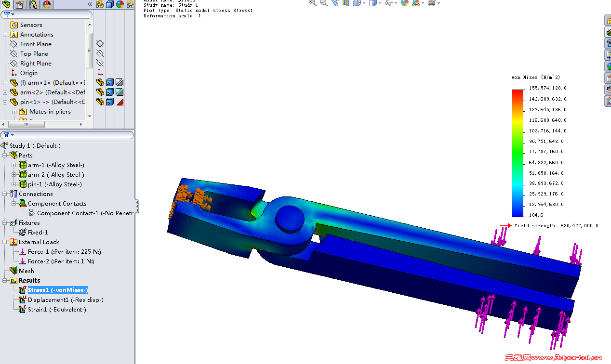Expand the Annotations folder

point(5,35)
